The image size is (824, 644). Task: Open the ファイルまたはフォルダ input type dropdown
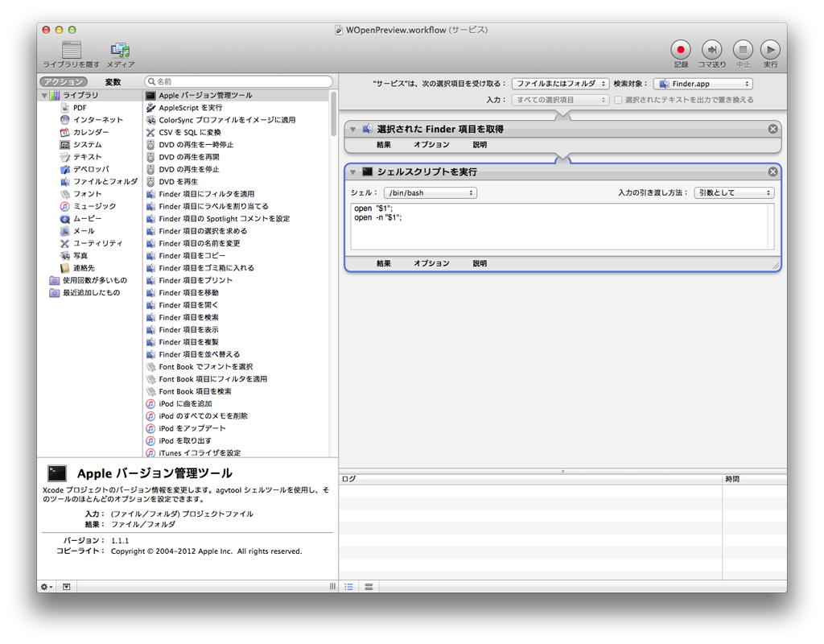pos(560,84)
